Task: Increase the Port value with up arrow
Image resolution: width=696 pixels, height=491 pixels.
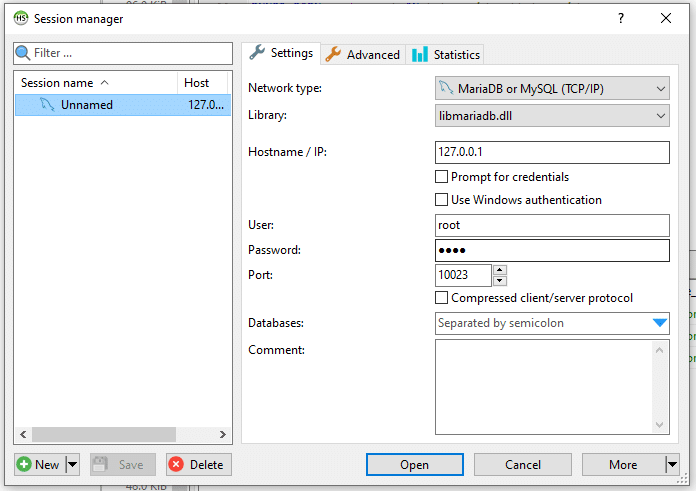Action: 500,269
